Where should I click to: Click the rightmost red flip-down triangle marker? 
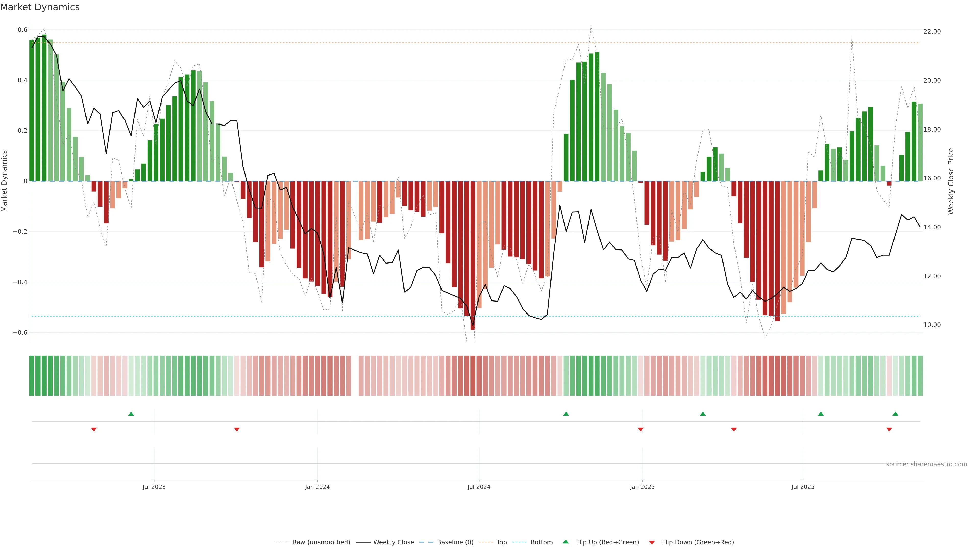click(889, 429)
